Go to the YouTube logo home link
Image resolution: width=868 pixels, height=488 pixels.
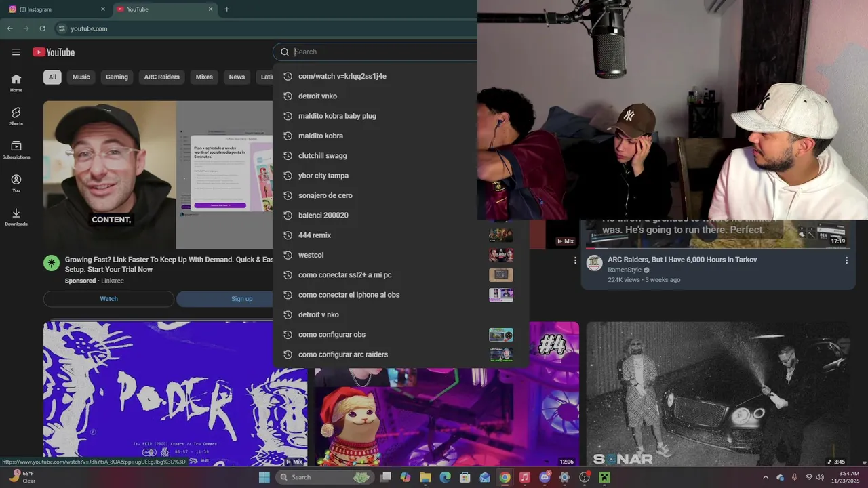[54, 52]
